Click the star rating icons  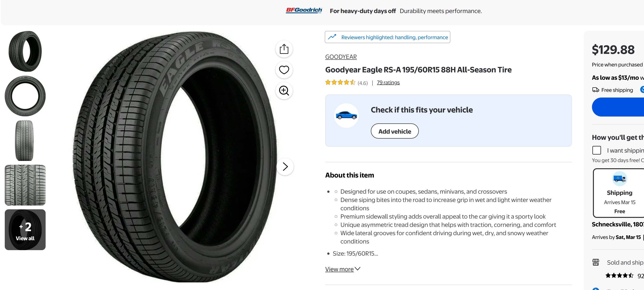click(340, 82)
